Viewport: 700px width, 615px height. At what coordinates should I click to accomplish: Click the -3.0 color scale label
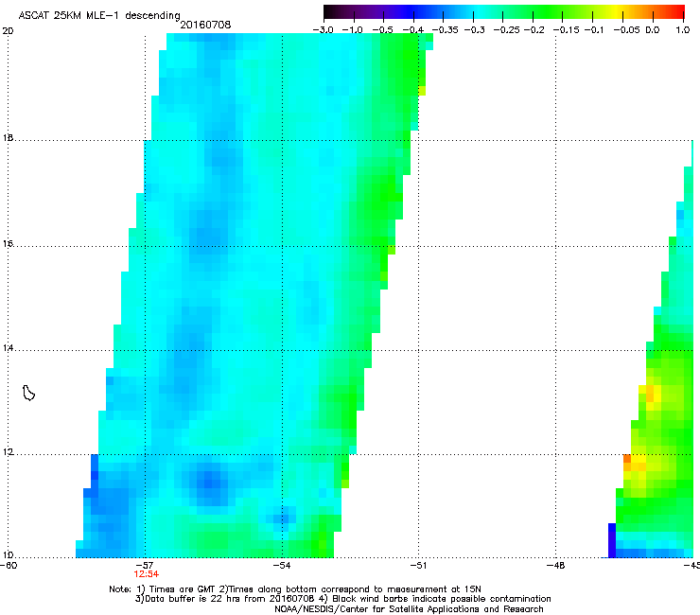coord(323,30)
